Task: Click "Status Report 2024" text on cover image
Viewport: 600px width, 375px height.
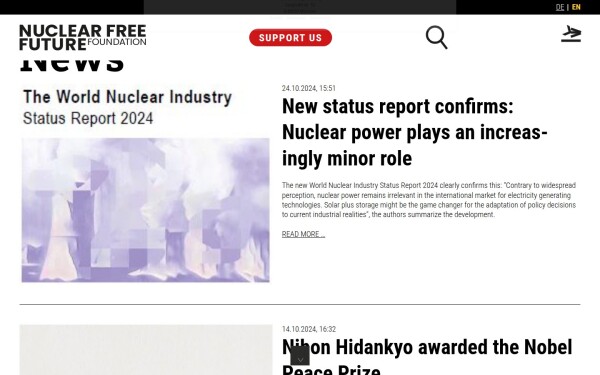Action: (x=88, y=118)
